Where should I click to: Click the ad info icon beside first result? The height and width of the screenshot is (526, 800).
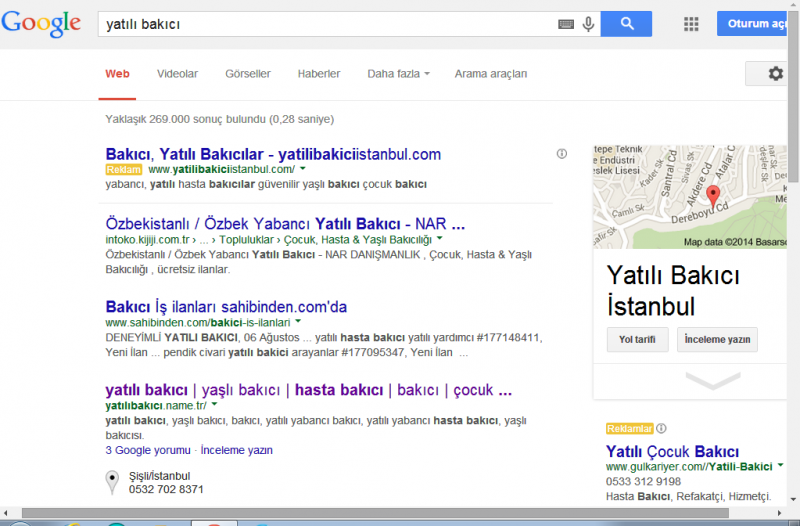562,154
